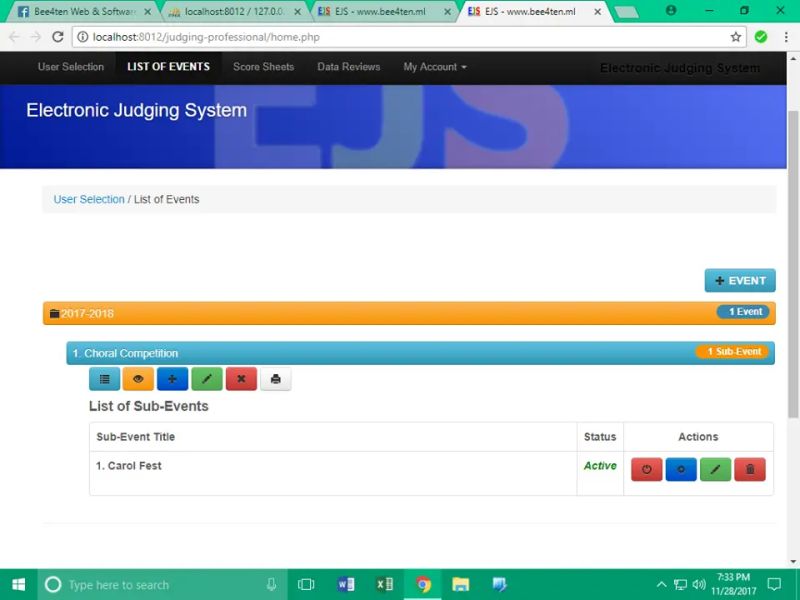
Task: Toggle Carol Fest's active status with the power button
Action: click(x=647, y=469)
